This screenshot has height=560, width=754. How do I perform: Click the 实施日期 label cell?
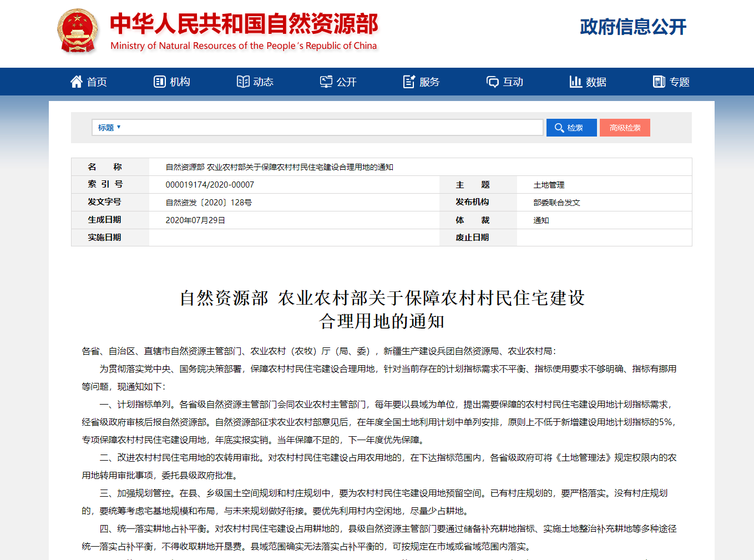click(110, 238)
